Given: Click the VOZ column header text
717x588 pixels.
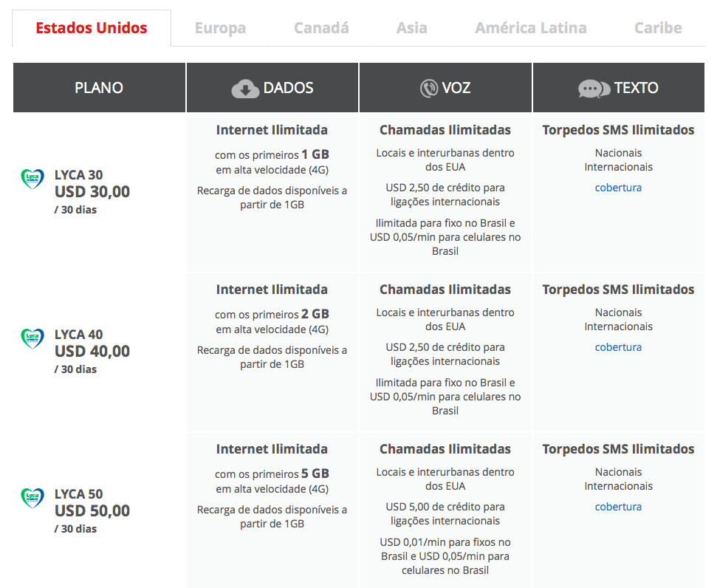Looking at the screenshot, I should coord(456,88).
